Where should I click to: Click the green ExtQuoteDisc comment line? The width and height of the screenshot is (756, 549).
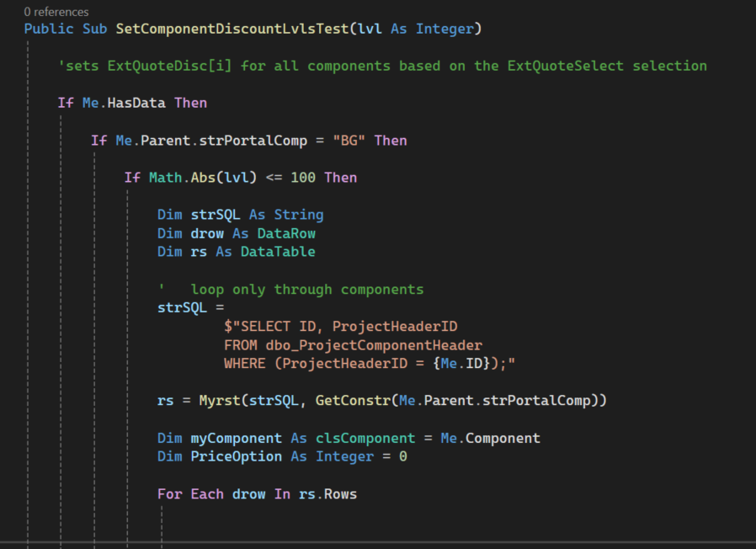382,66
